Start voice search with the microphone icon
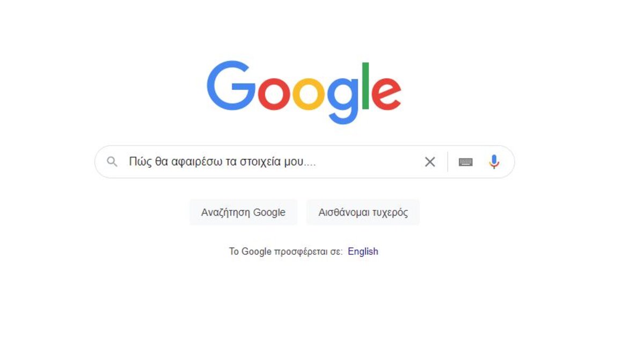The height and width of the screenshot is (338, 644). tap(494, 161)
